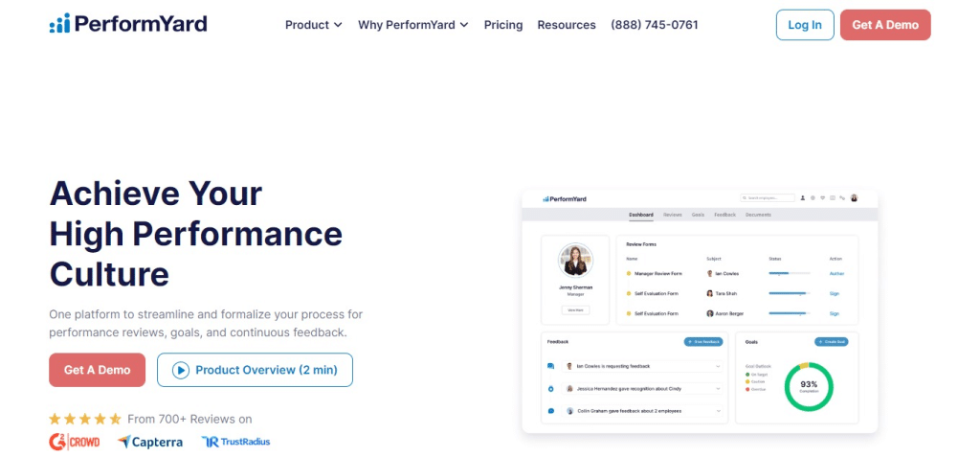Click the Manager Review Form row name

coord(658,274)
